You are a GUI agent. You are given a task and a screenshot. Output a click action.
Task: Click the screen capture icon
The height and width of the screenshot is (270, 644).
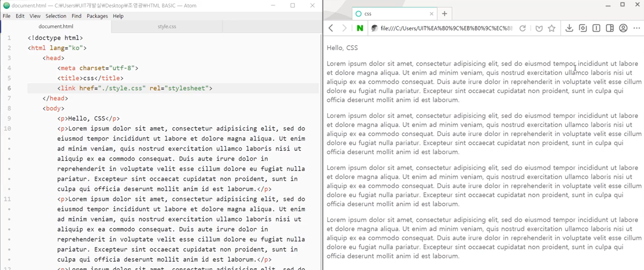click(x=583, y=28)
